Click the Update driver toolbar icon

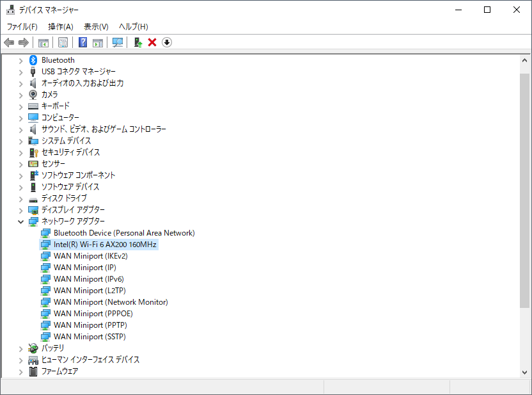(137, 42)
